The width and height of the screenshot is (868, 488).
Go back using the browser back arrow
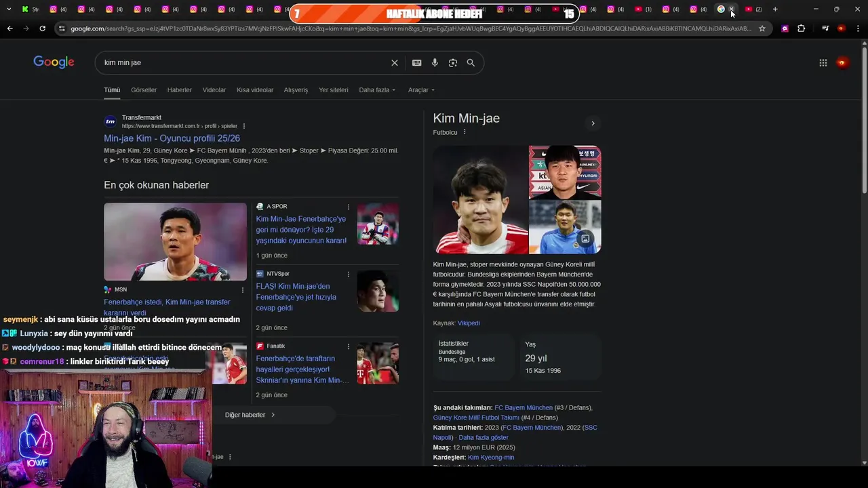click(9, 28)
